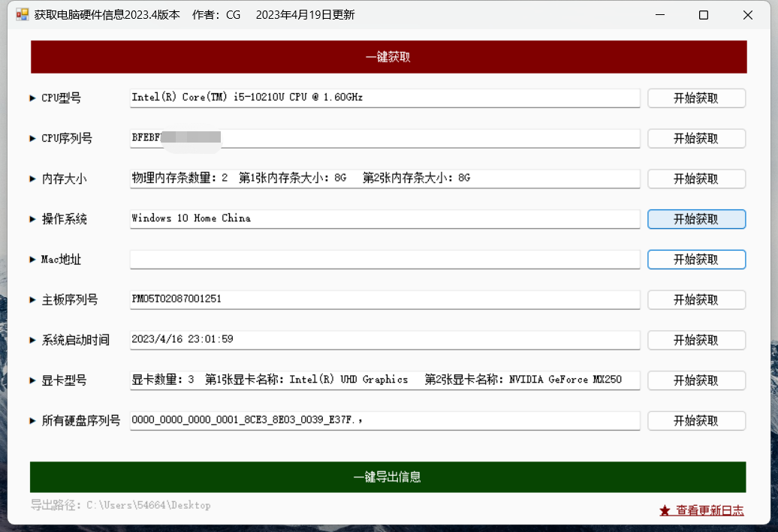Viewport: 778px width, 532px height.
Task: Click the triangle arrow beside 系统启动时间
Action: pyautogui.click(x=33, y=340)
